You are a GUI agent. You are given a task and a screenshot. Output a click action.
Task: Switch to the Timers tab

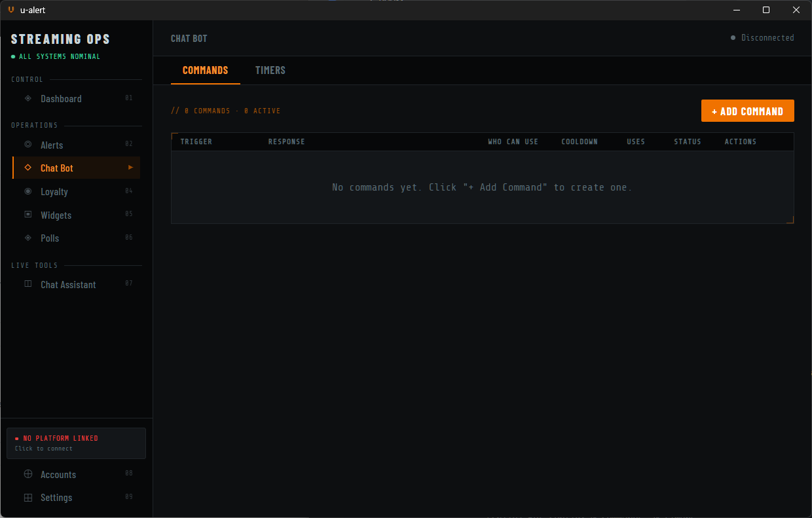tap(270, 70)
